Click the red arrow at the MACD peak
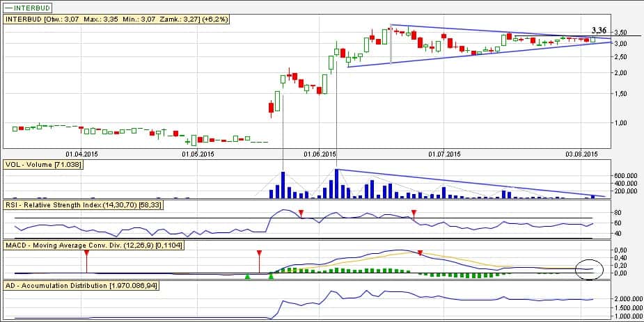644x322 pixels. click(420, 252)
